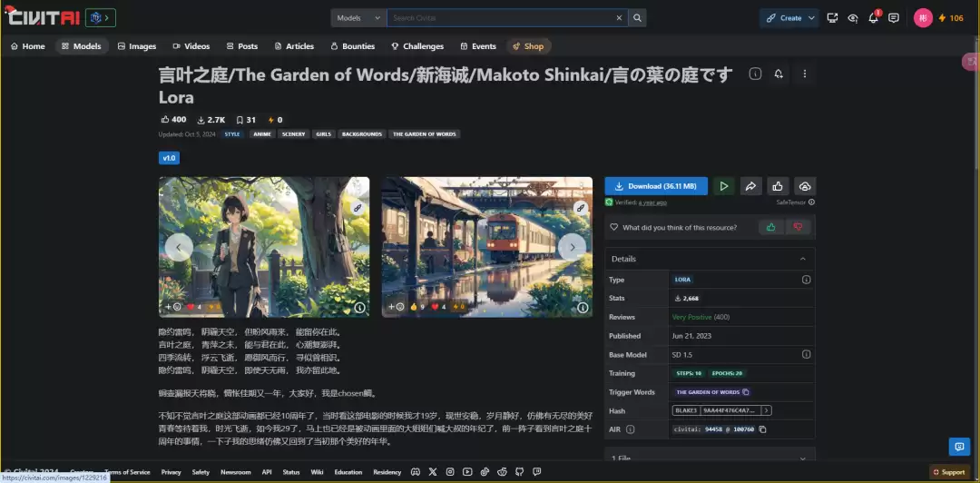This screenshot has height=483, width=980.
Task: Click the 2.7K downloads stat
Action: point(211,120)
